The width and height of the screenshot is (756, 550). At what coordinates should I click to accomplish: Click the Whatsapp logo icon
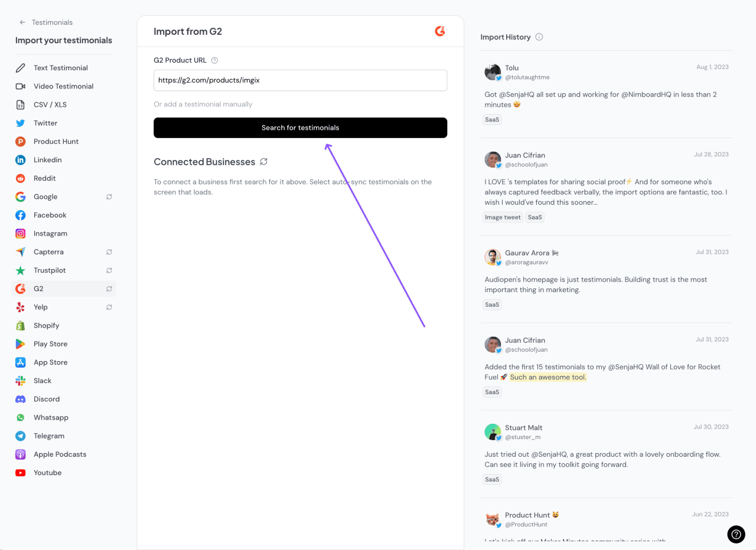tap(21, 417)
